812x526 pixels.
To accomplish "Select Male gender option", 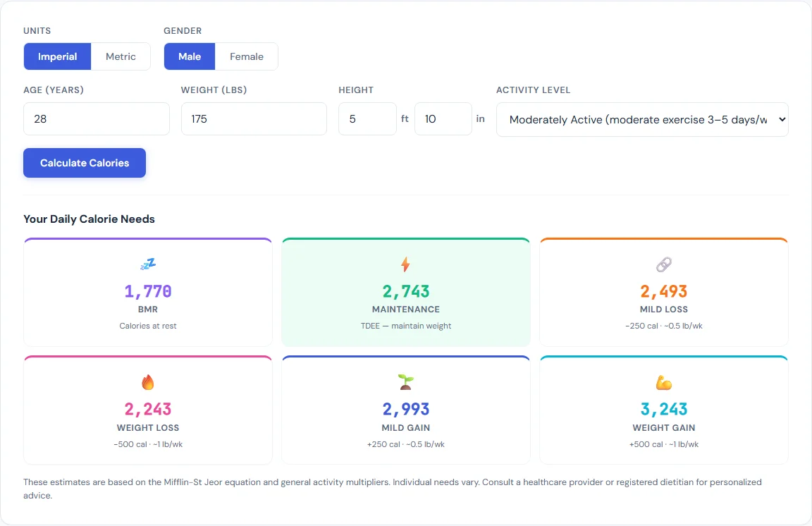I will click(189, 56).
